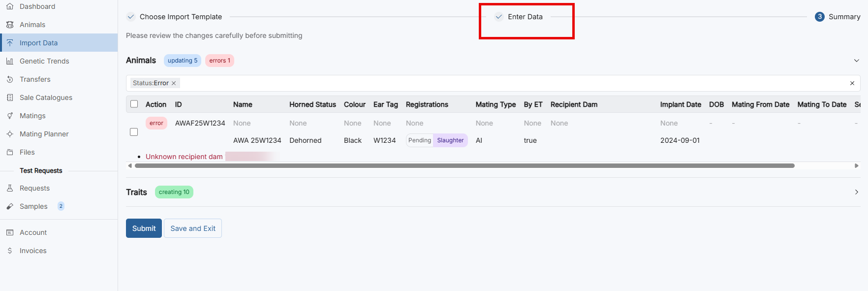Click the Files folder icon

coord(10,152)
